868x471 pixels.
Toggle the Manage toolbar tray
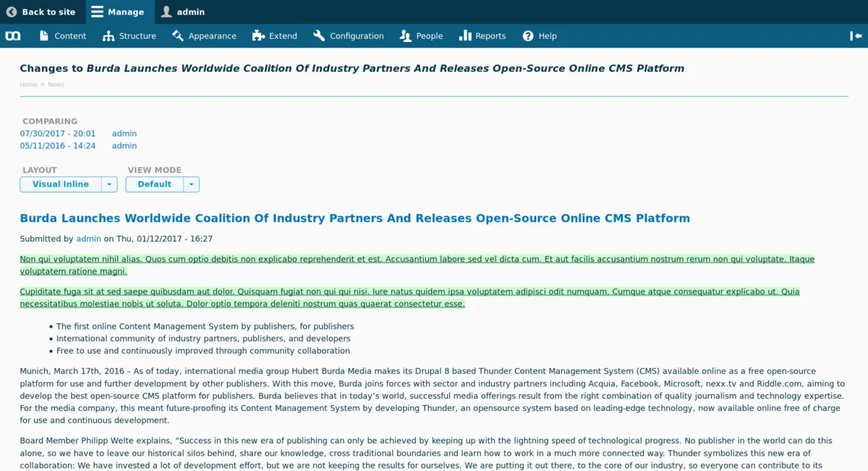tap(117, 12)
